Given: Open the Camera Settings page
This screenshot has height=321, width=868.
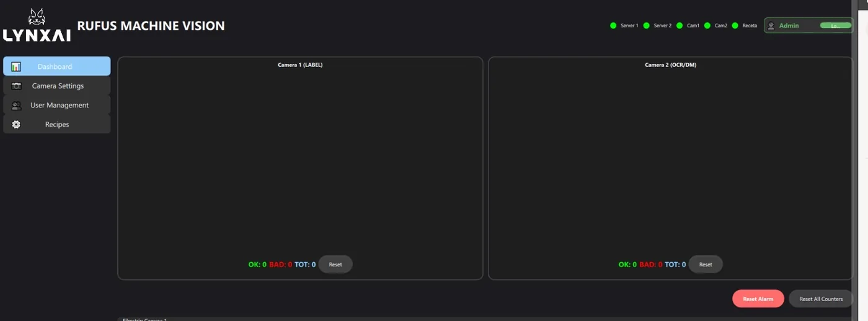Looking at the screenshot, I should point(57,86).
